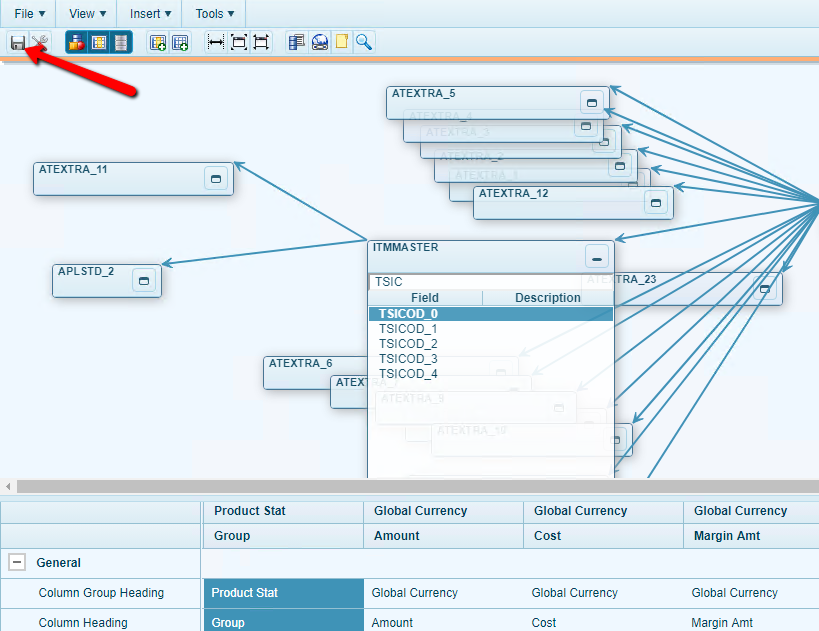Open the Tools menu
The width and height of the screenshot is (819, 631).
coord(214,14)
